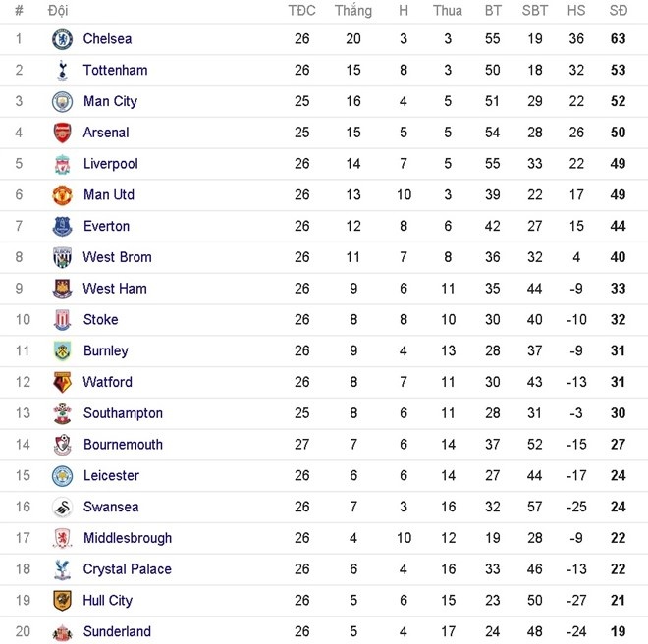The height and width of the screenshot is (644, 648).
Task: Click the Liverpool club crest icon
Action: (x=62, y=164)
